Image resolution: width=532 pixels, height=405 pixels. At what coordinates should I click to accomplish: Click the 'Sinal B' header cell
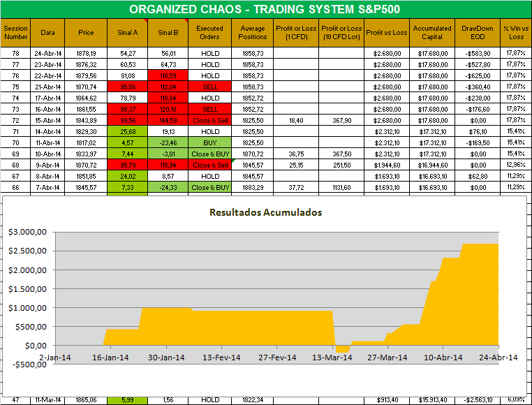pos(168,33)
